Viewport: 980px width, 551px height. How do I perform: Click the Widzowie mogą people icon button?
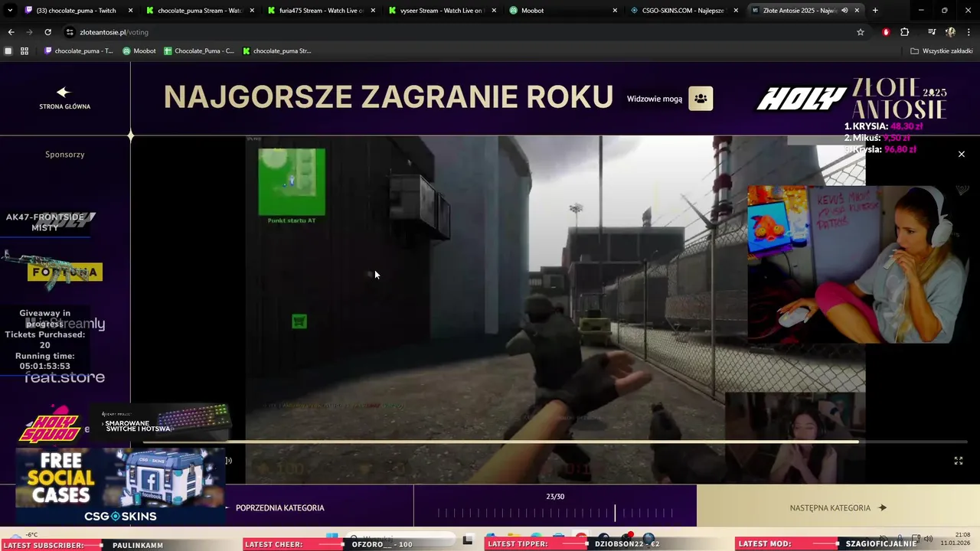701,99
